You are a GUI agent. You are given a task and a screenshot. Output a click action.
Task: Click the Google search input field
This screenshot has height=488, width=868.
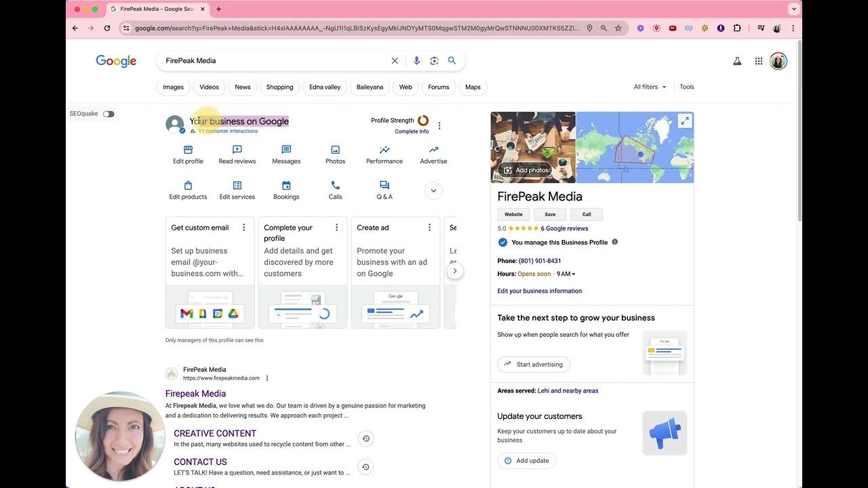pyautogui.click(x=275, y=60)
